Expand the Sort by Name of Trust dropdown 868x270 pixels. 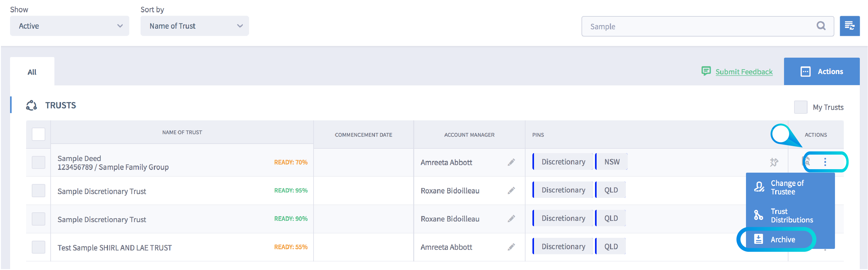coord(194,26)
